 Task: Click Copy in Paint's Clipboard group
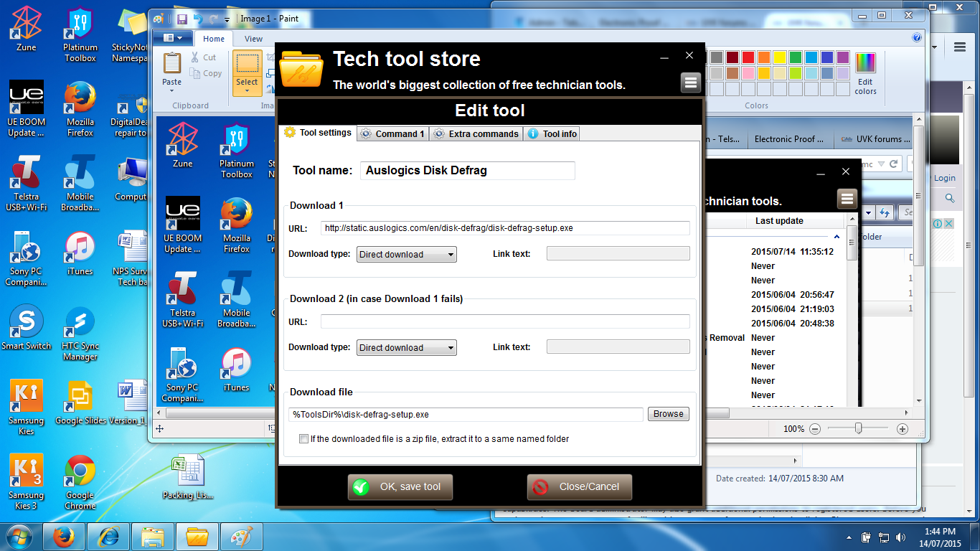coord(206,73)
